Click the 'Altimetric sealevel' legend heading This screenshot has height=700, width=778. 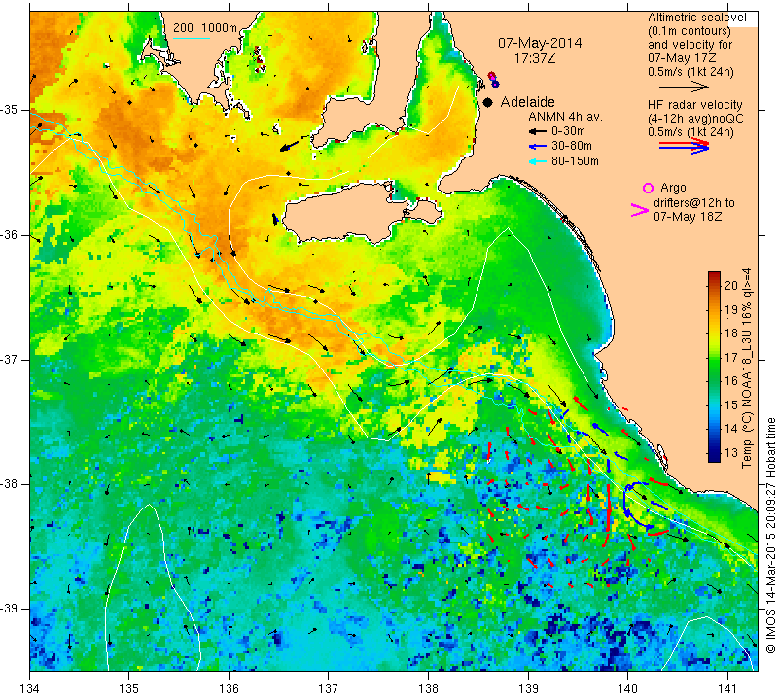pyautogui.click(x=696, y=17)
